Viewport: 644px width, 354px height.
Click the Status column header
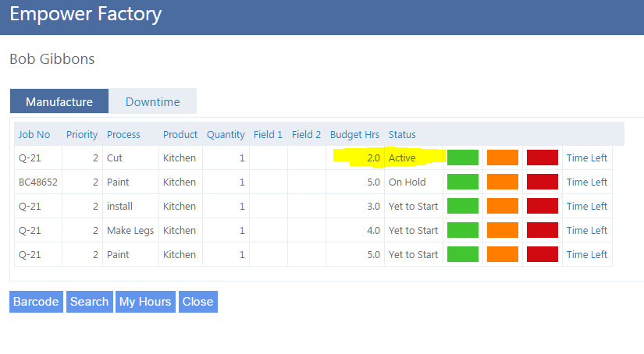402,134
